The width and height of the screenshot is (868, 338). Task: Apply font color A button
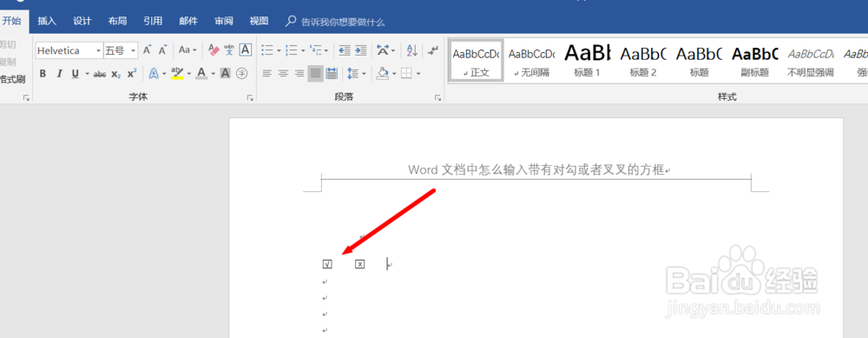coord(201,73)
